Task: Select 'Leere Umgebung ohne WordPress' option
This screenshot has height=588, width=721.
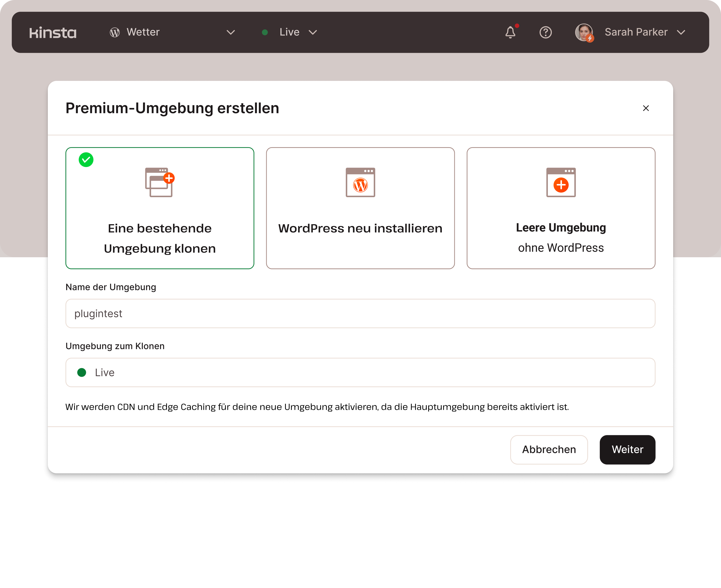Action: pos(561,237)
